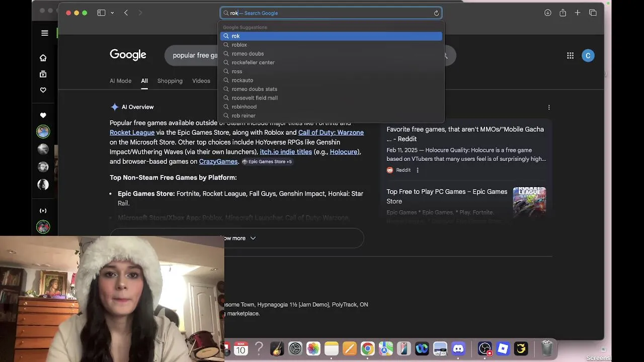The image size is (644, 362).
Task: Launch GarageBand from the Dock
Action: coord(277,348)
